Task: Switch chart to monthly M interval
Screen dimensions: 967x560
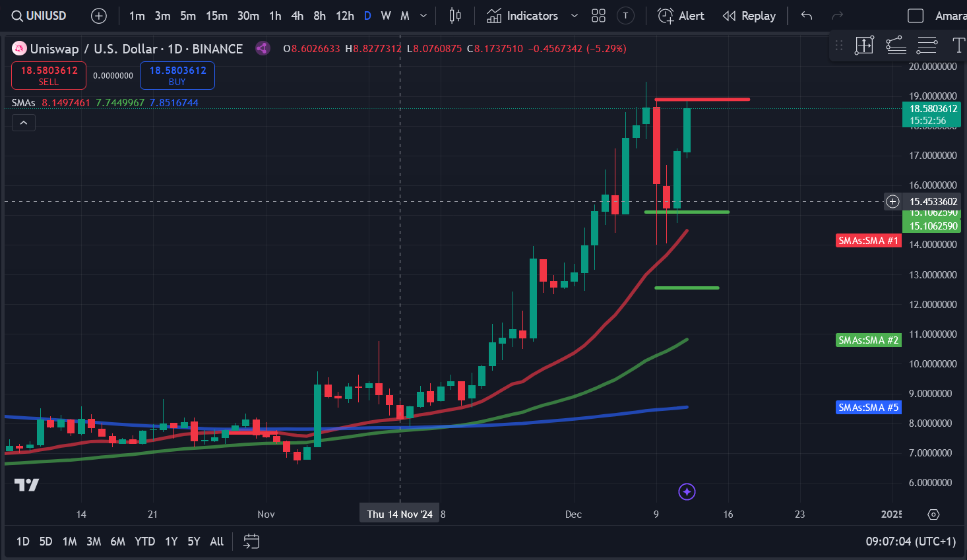Action: tap(405, 16)
